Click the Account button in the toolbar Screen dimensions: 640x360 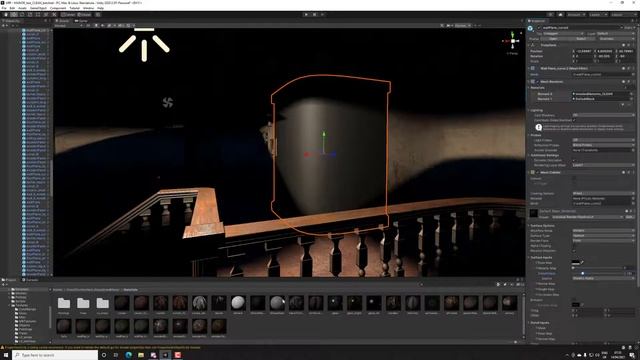[576, 15]
